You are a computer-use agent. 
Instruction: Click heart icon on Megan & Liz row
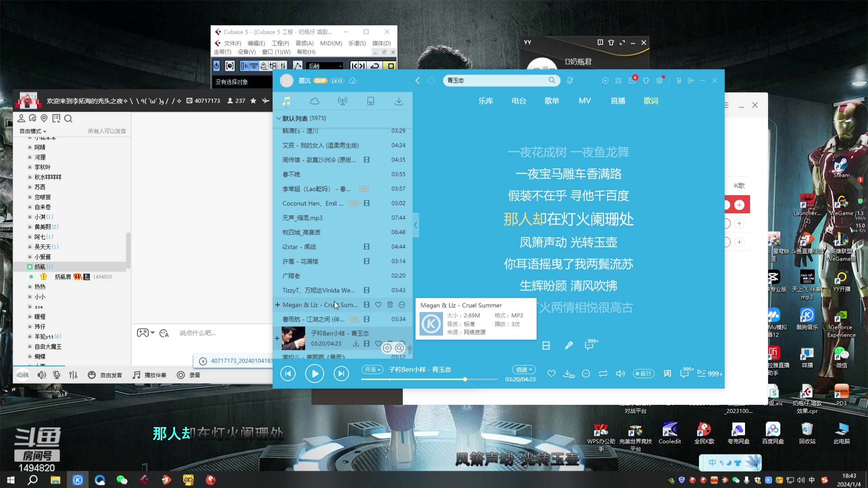[378, 305]
